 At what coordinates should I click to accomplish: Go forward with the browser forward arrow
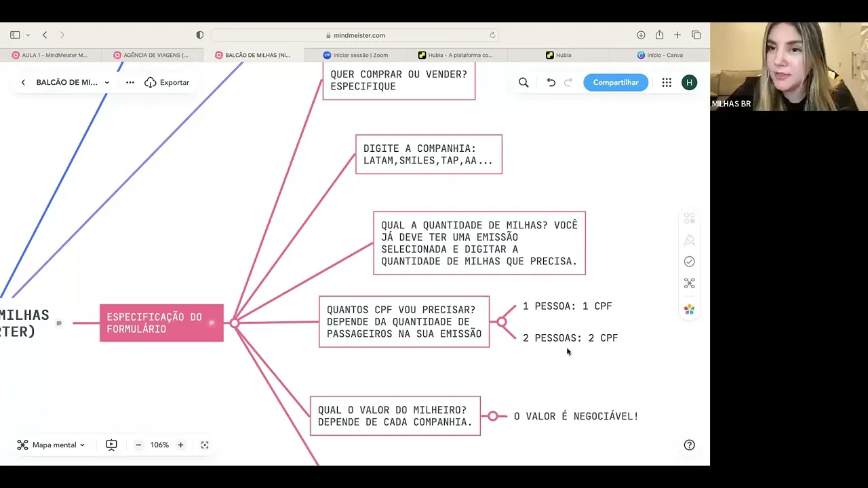[62, 35]
